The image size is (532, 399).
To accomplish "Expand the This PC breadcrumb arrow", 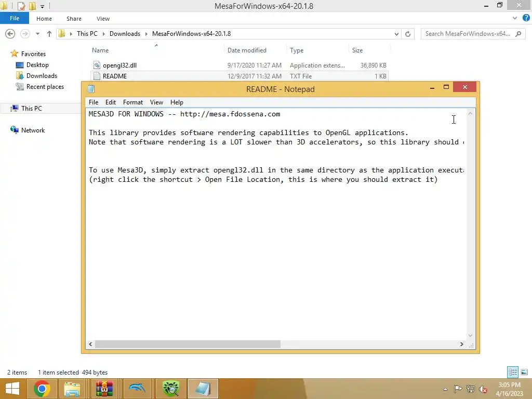I will coord(103,34).
